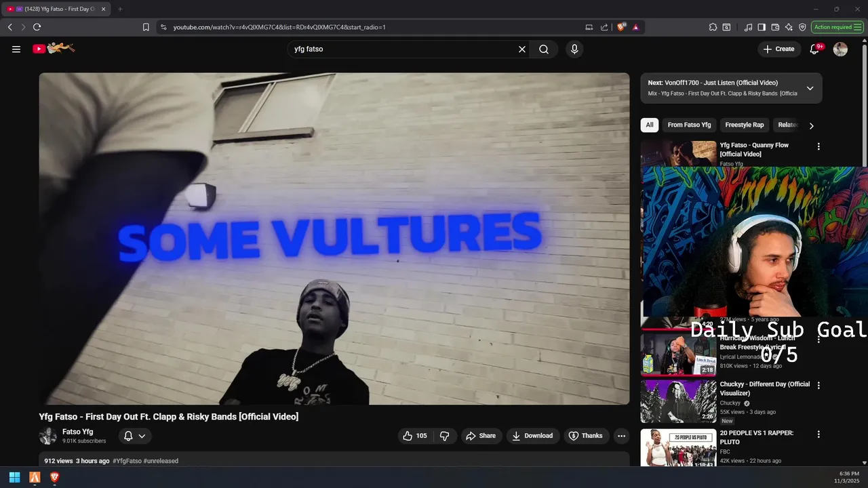
Task: Open a new browser tab
Action: click(x=120, y=9)
